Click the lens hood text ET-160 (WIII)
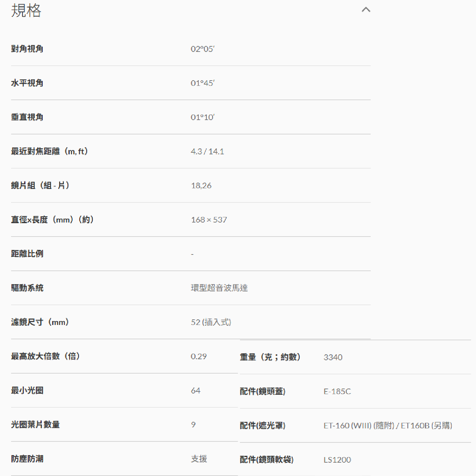The image size is (476, 476). [347, 426]
